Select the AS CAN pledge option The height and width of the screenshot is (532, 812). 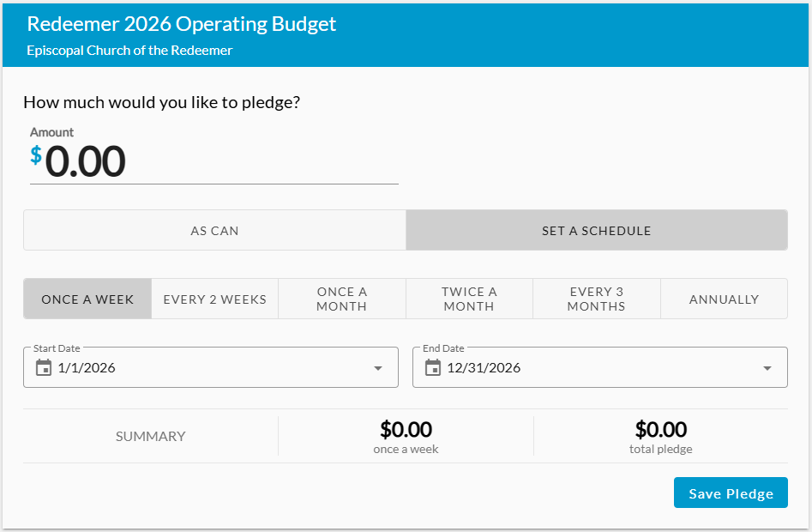point(214,231)
